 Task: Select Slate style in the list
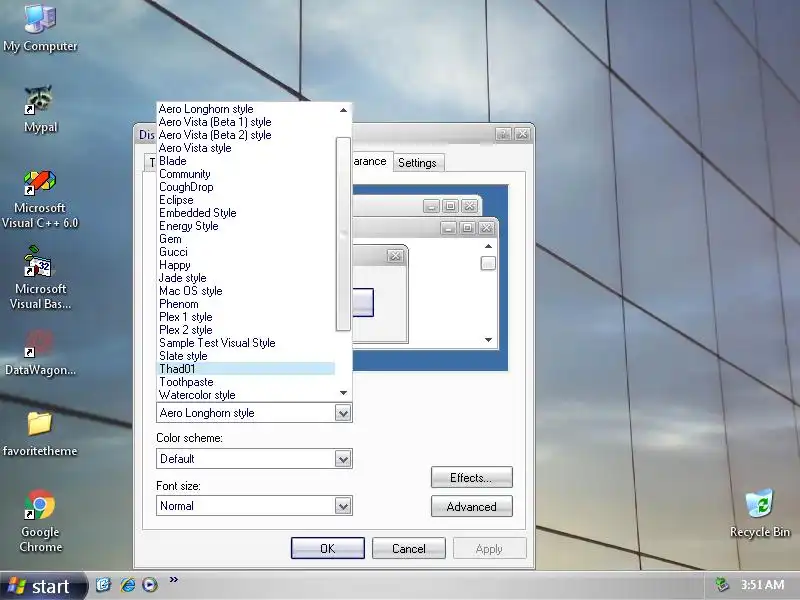(245, 356)
